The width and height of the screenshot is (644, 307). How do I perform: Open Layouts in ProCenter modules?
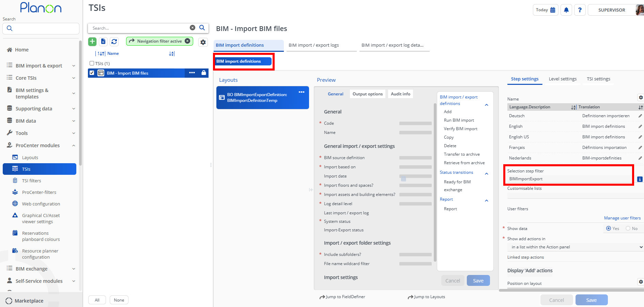[30, 157]
